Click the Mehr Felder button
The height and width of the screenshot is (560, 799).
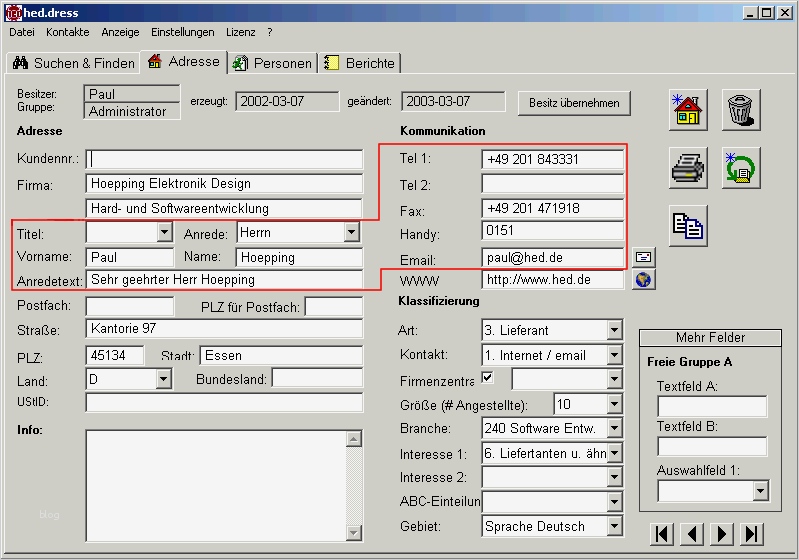(x=710, y=337)
